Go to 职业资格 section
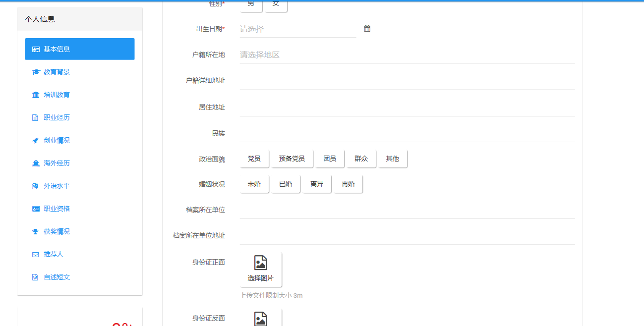The image size is (644, 326). point(79,209)
